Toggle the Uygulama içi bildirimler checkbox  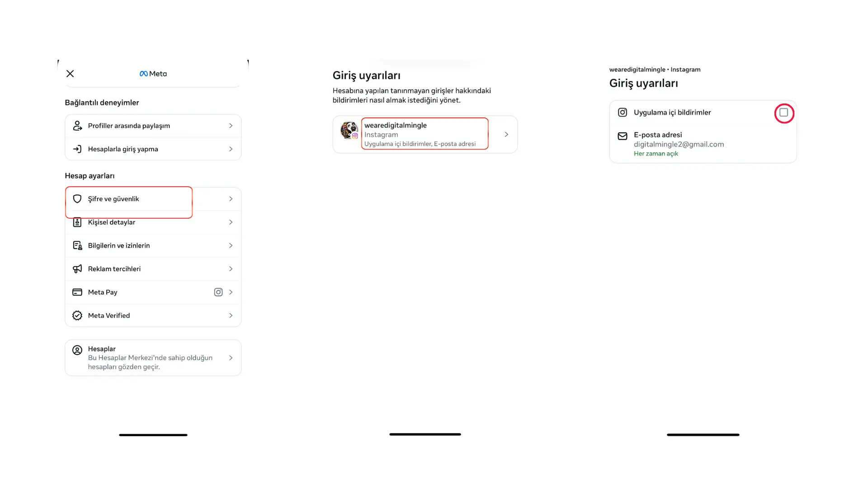point(784,113)
